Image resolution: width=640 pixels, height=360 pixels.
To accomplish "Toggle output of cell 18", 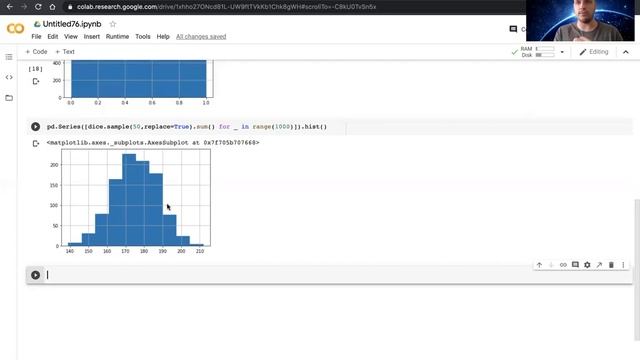I will tap(36, 82).
